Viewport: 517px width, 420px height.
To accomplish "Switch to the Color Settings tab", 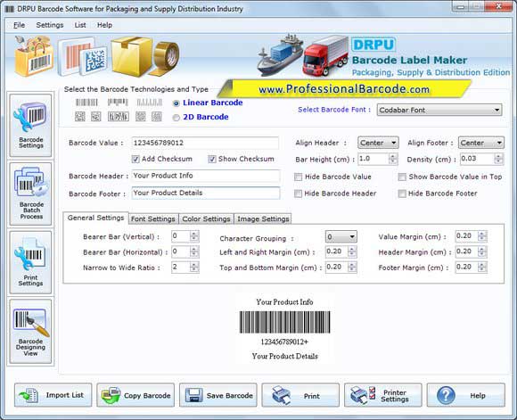I will tap(207, 219).
